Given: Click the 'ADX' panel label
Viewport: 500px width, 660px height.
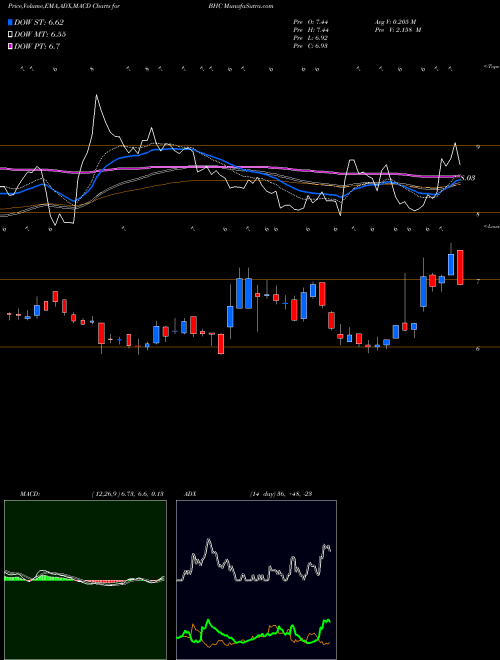Looking at the screenshot, I should (189, 494).
